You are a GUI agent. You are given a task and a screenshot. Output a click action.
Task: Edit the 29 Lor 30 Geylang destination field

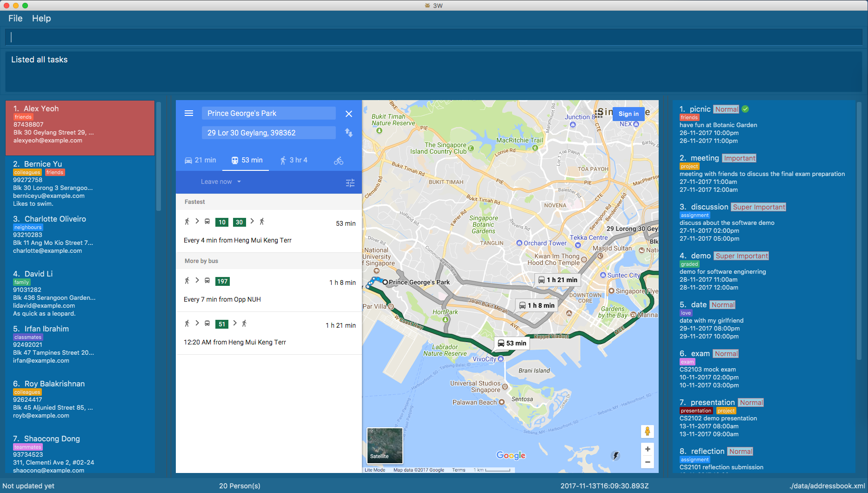coord(269,133)
